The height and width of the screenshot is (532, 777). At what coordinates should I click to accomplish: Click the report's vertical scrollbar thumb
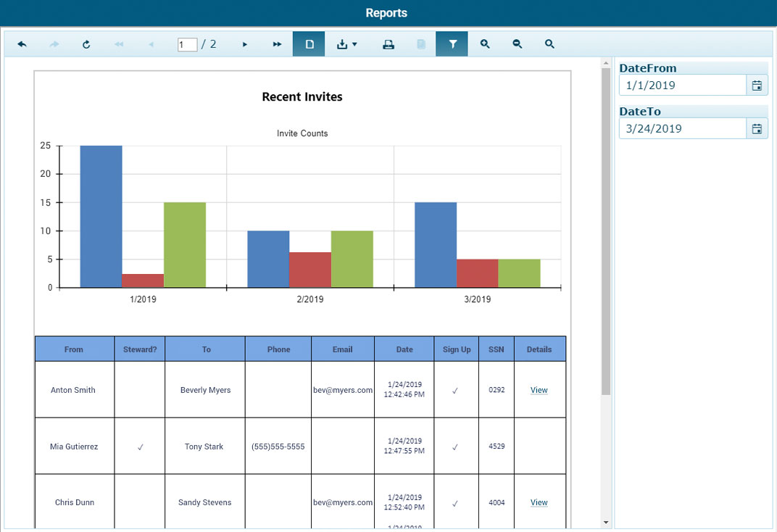(606, 232)
